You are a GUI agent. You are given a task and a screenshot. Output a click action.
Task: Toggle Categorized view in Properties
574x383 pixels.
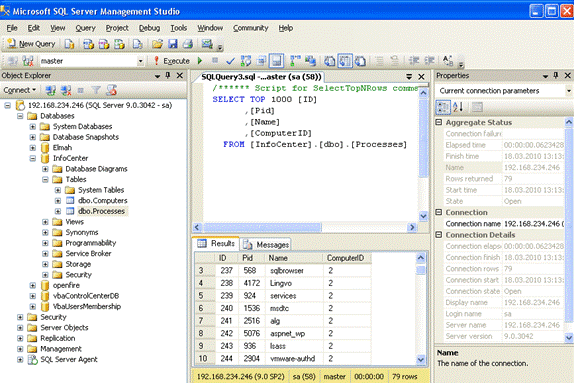(x=443, y=107)
